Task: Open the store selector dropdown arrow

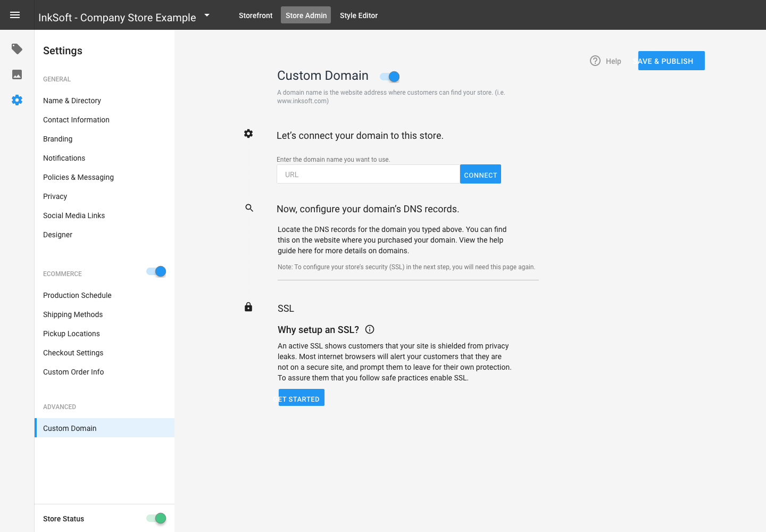Action: [x=206, y=15]
